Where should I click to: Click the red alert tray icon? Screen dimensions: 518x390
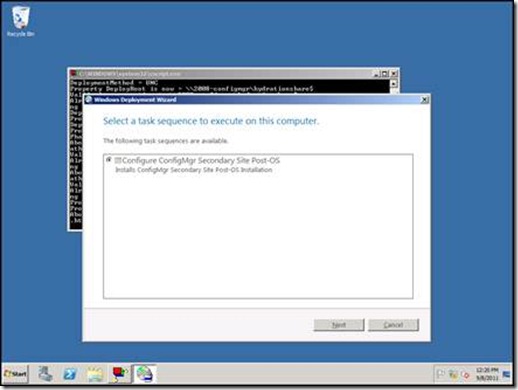point(465,375)
